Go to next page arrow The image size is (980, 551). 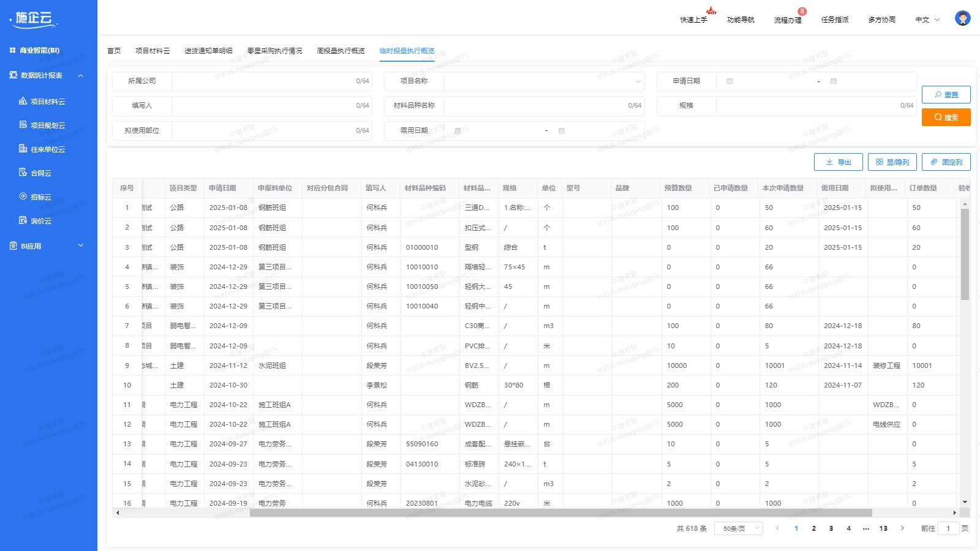[902, 528]
